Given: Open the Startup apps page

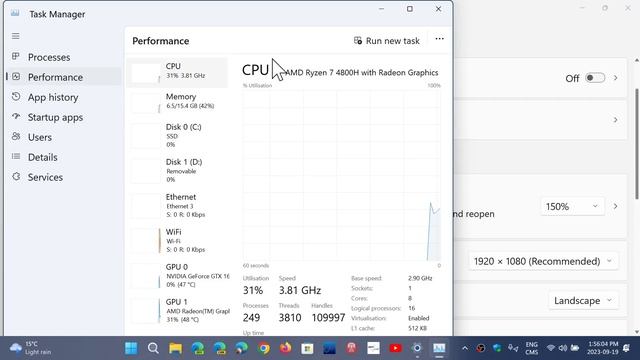Looking at the screenshot, I should tap(64, 117).
